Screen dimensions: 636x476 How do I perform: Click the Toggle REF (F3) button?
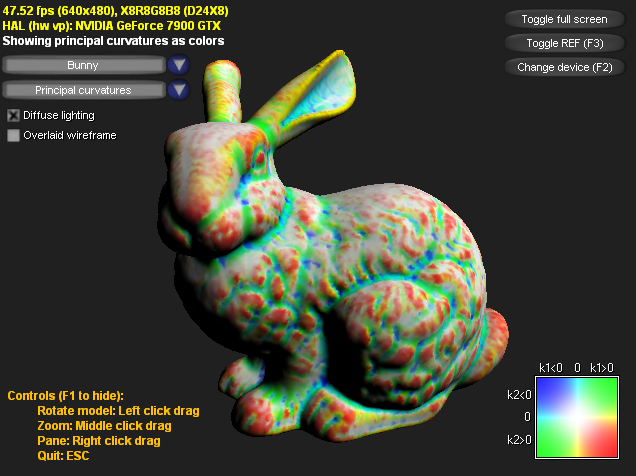[x=564, y=43]
